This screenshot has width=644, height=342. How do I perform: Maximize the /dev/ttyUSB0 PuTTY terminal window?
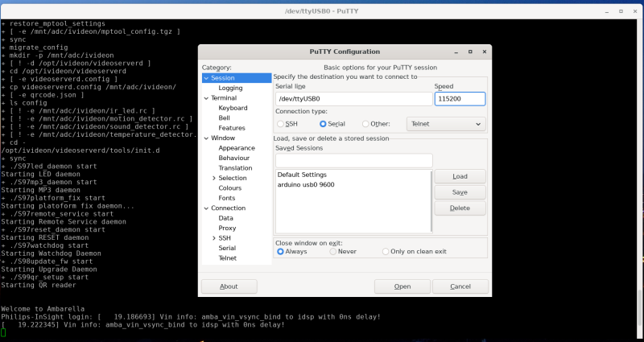coord(621,11)
